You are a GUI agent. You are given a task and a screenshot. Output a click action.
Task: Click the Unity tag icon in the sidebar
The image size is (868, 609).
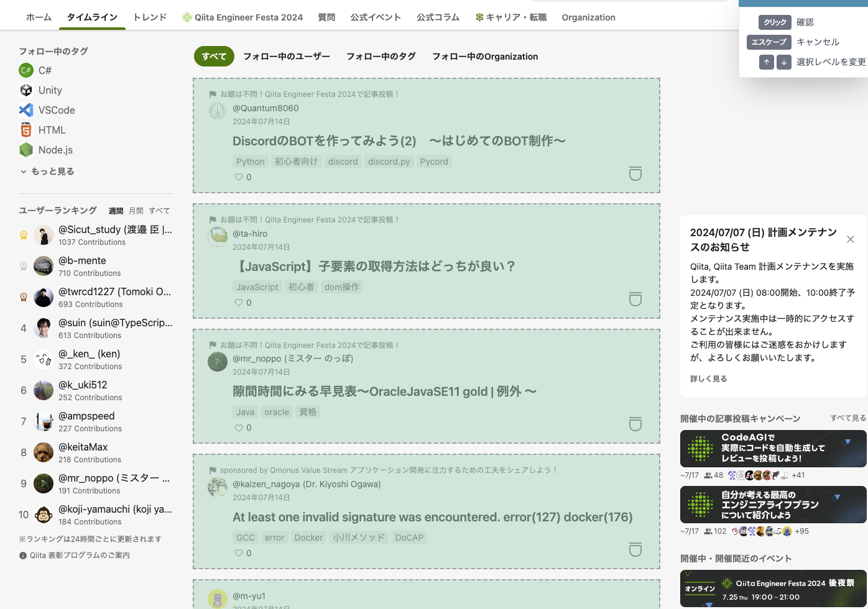coord(25,90)
